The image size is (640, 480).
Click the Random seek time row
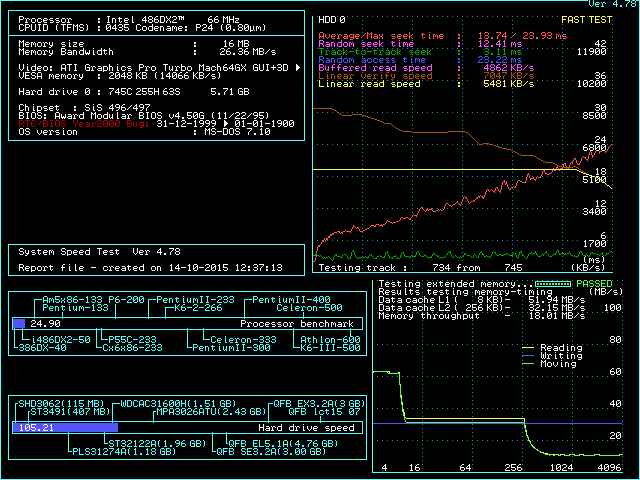[x=420, y=44]
